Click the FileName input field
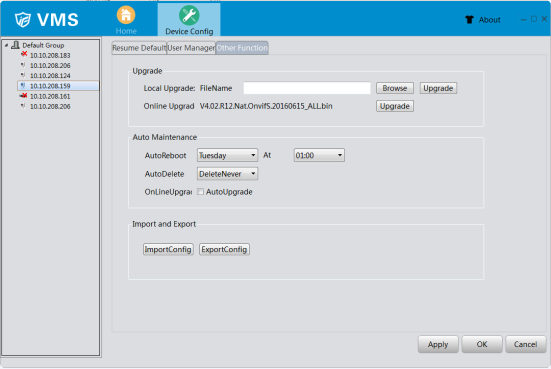The height and width of the screenshot is (369, 551). [x=307, y=88]
